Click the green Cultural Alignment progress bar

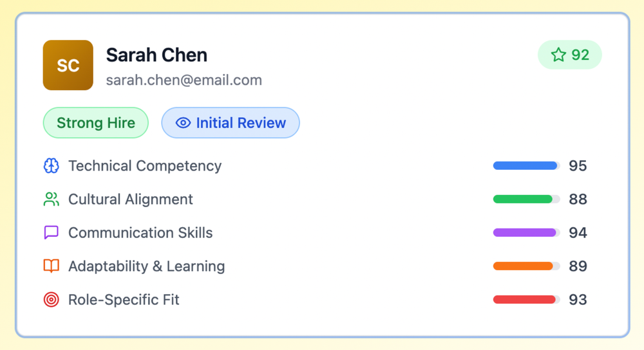point(526,199)
